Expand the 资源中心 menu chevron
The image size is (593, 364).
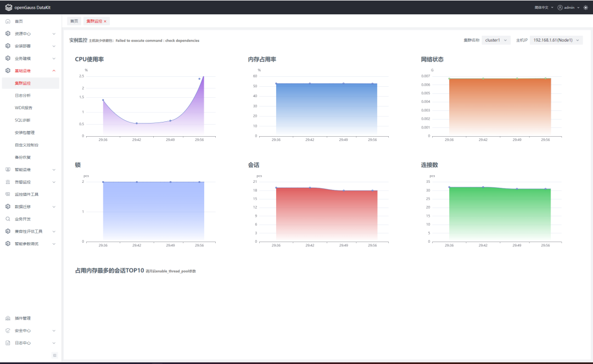(x=54, y=33)
